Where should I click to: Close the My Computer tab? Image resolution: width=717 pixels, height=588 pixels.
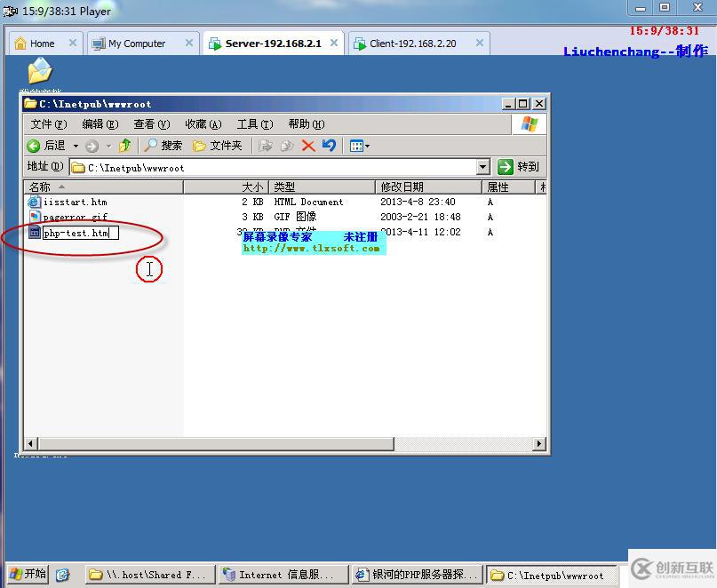pos(189,43)
